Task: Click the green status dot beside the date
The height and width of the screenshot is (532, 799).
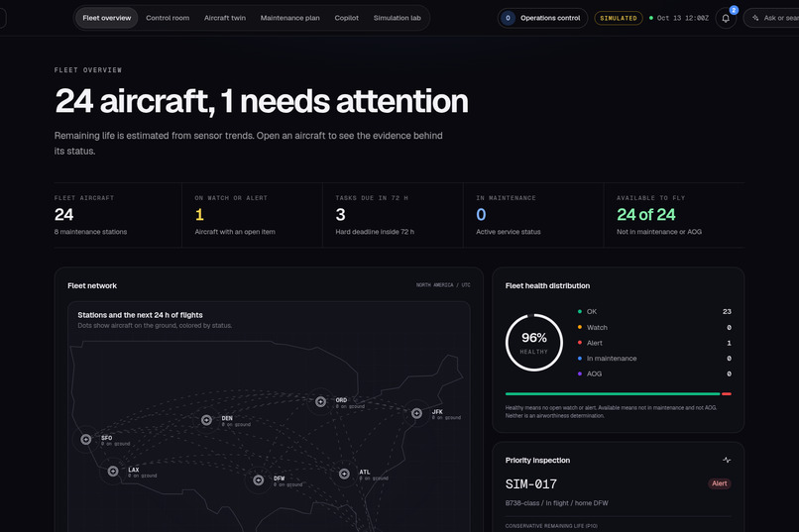Action: click(x=651, y=18)
